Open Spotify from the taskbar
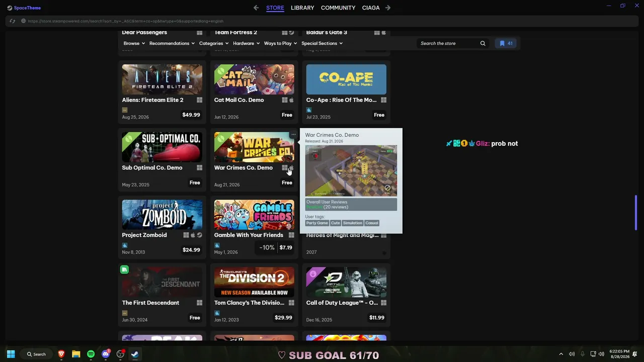The width and height of the screenshot is (644, 362). (x=91, y=354)
